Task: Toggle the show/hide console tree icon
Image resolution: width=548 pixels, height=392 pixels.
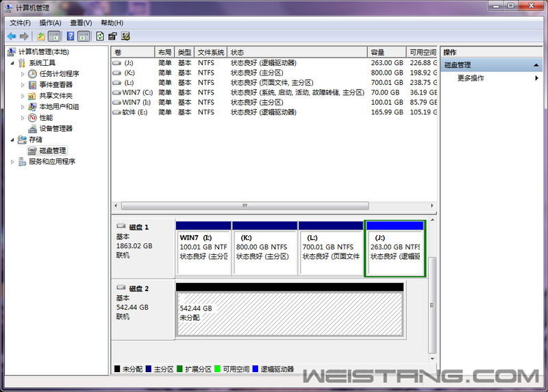Action: (54, 36)
